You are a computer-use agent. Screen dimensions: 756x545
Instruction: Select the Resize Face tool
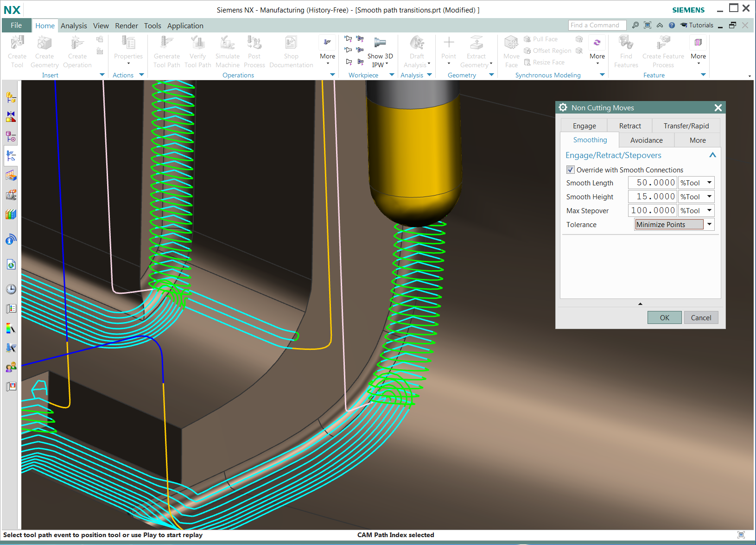(544, 62)
